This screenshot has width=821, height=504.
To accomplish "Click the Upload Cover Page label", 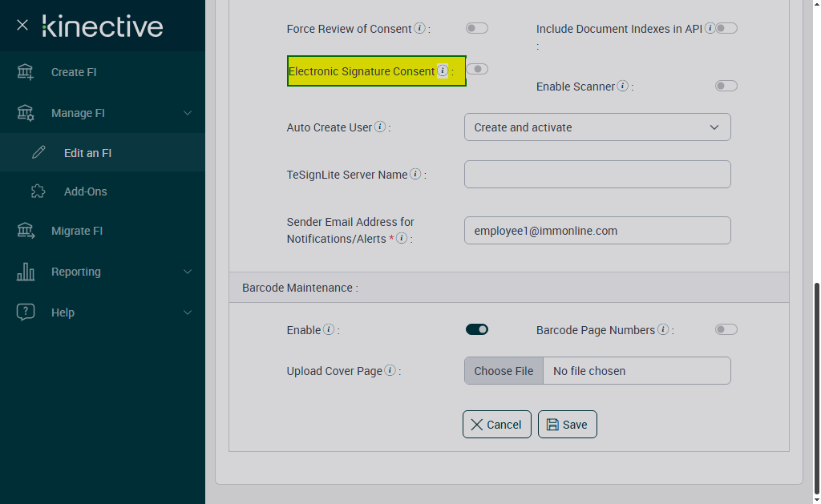I will 334,371.
